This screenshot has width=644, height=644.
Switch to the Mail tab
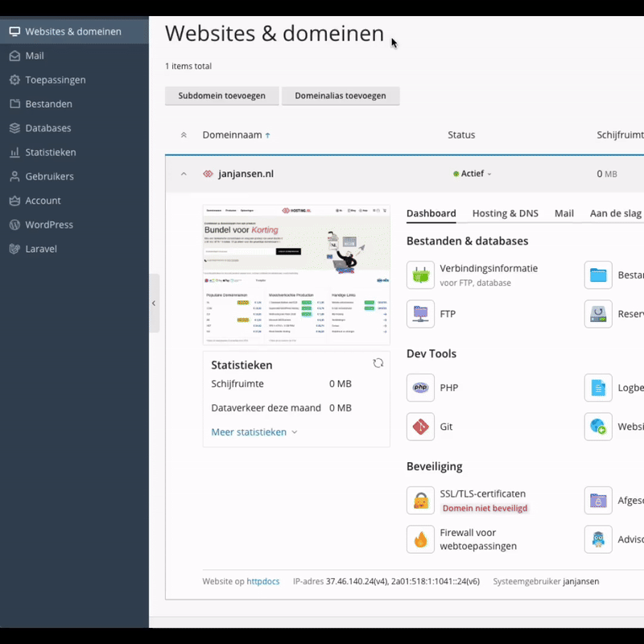(563, 213)
